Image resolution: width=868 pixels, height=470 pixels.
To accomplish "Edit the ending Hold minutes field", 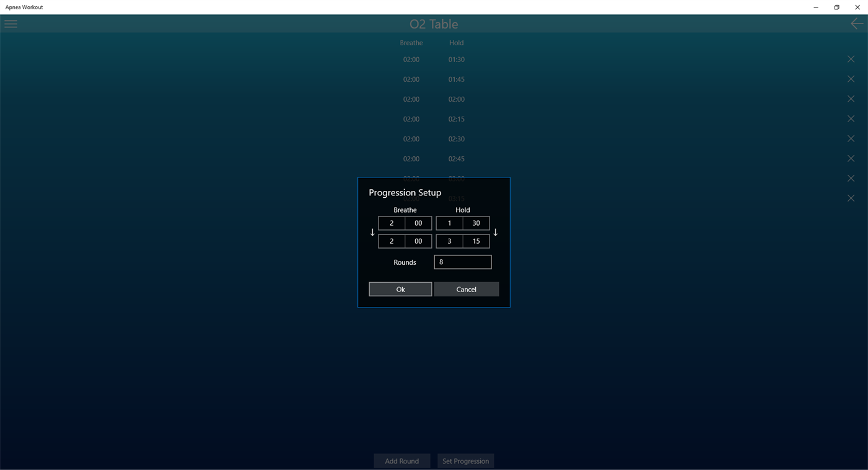I will (x=449, y=241).
